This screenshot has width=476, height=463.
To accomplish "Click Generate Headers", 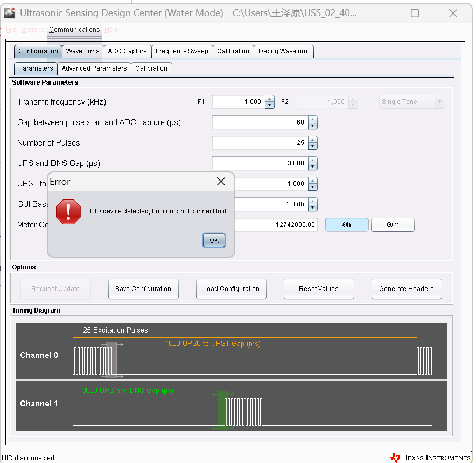I will (407, 289).
